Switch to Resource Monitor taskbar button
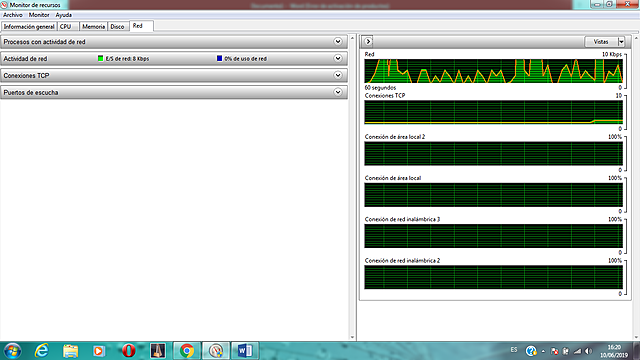This screenshot has height=360, width=640. (x=216, y=351)
